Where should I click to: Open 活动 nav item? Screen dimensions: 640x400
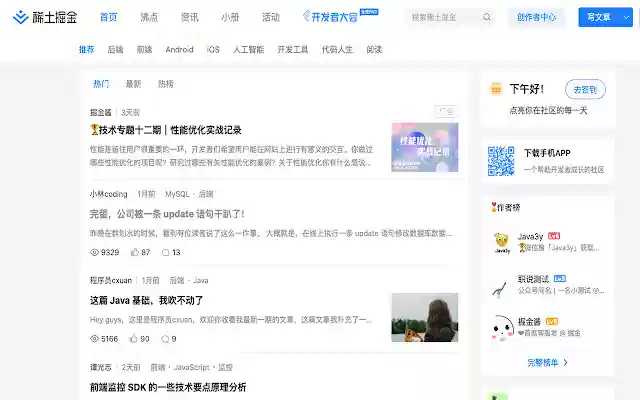271,17
